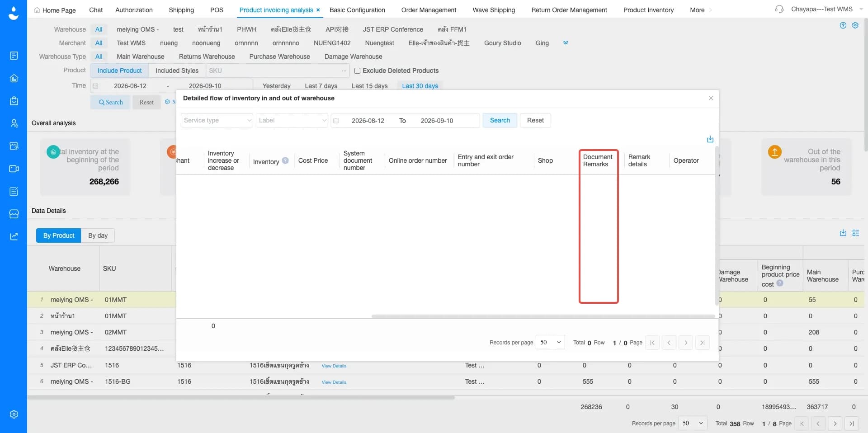Switch to Order Management tab
The height and width of the screenshot is (433, 868).
point(429,10)
